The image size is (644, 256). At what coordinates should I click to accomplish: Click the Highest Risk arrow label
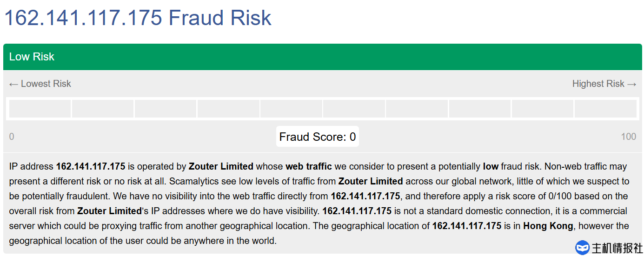click(x=604, y=84)
